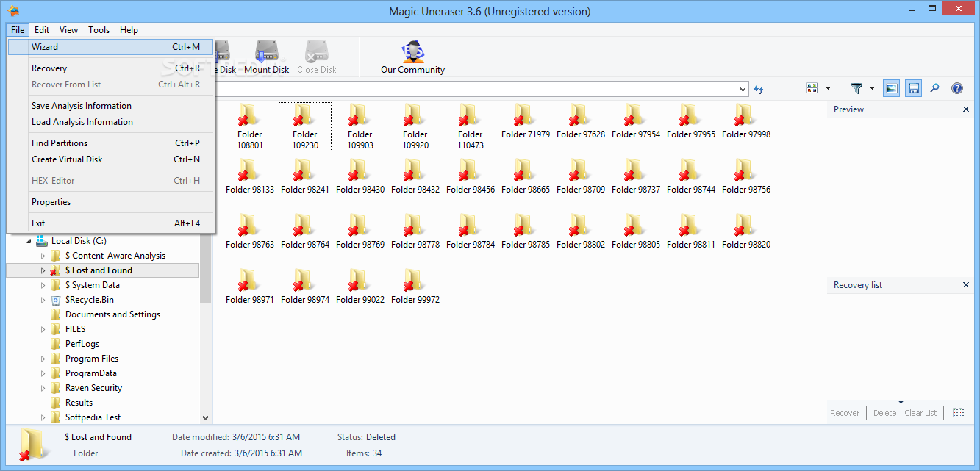This screenshot has height=471, width=980.
Task: Click the Clear List button
Action: (x=920, y=413)
